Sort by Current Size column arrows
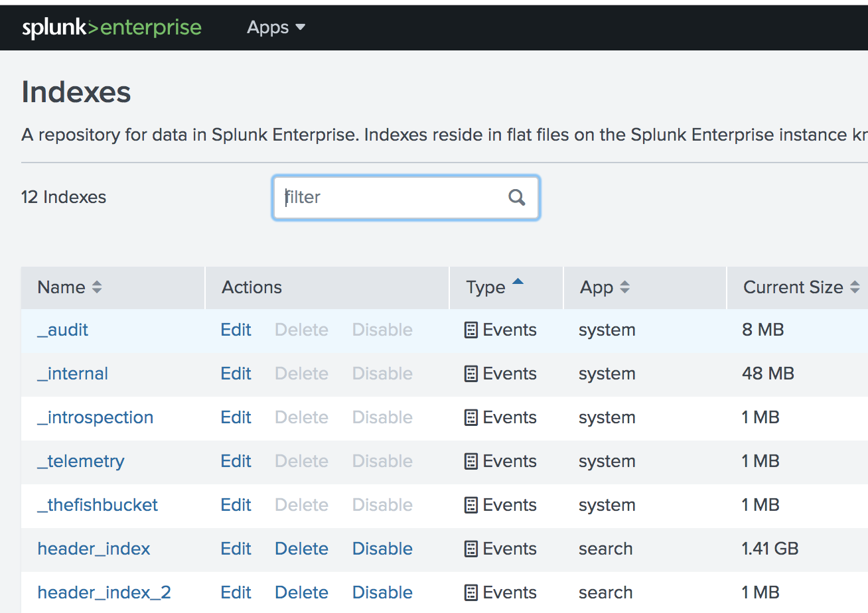Screen dimensions: 868x613 point(855,287)
